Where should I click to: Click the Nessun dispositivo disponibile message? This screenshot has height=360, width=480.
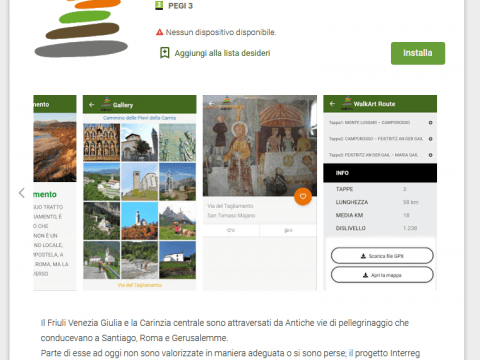[221, 32]
